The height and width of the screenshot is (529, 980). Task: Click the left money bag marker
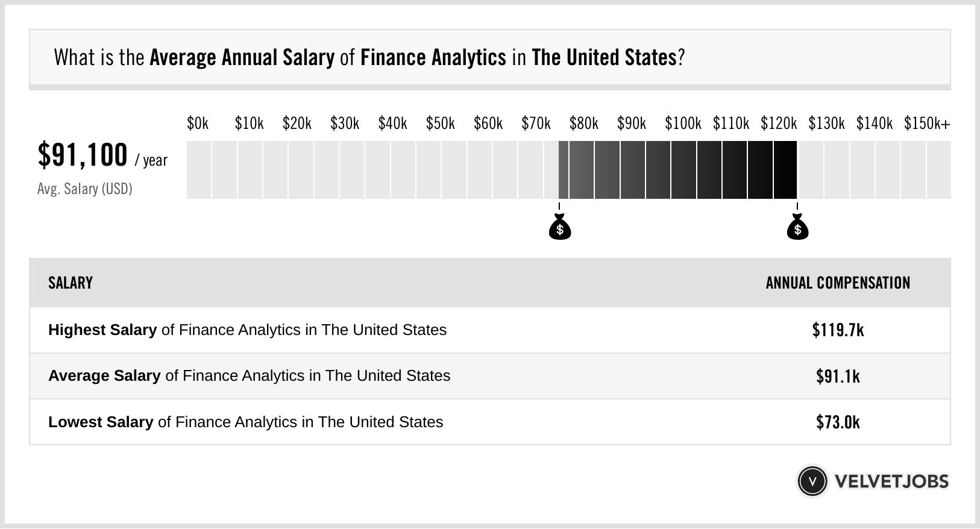tap(560, 228)
